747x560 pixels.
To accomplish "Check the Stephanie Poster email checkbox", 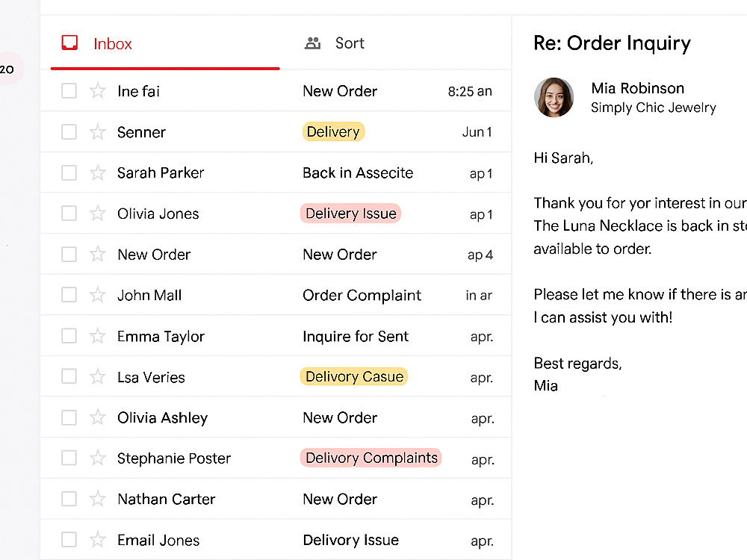I will (x=69, y=458).
